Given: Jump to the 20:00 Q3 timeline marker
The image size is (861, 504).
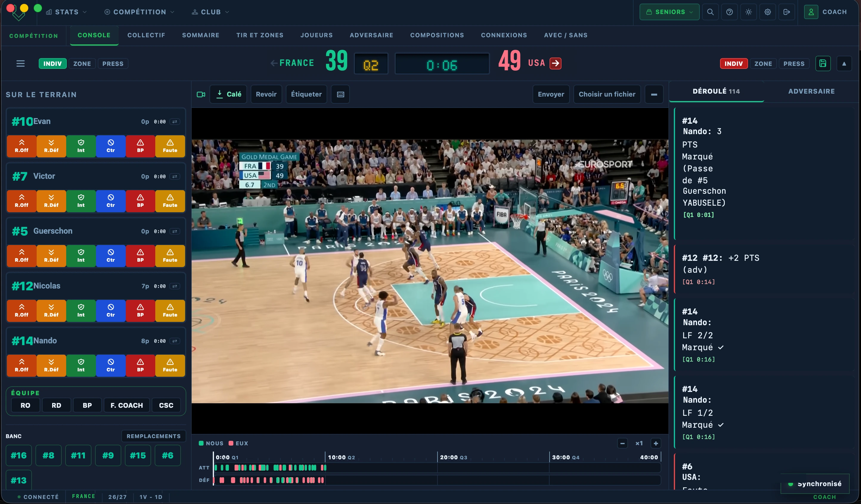Looking at the screenshot, I should click(453, 458).
